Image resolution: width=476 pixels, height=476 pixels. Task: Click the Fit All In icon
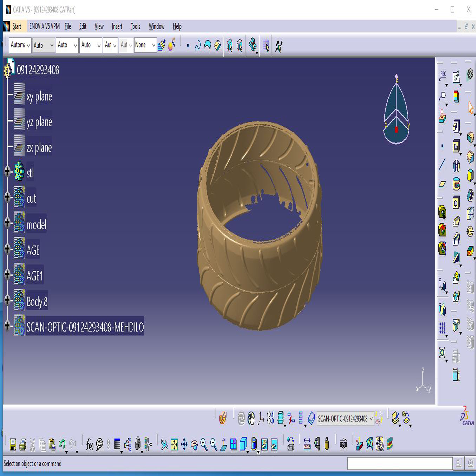174,444
